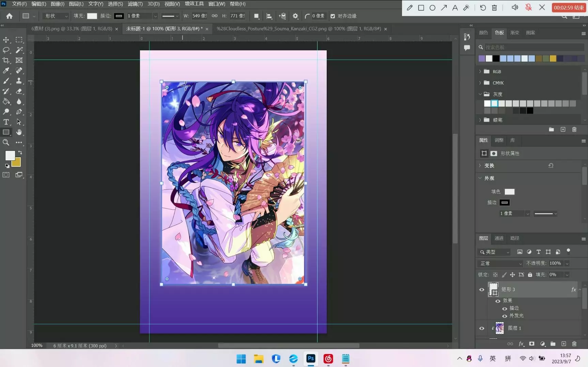The height and width of the screenshot is (367, 588).
Task: Select the Zoom tool
Action: (x=6, y=142)
